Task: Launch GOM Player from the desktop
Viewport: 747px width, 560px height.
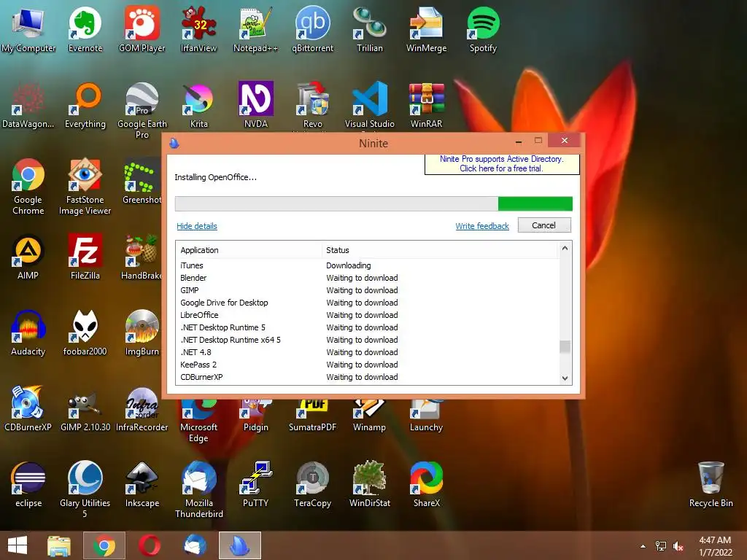Action: coord(142,29)
